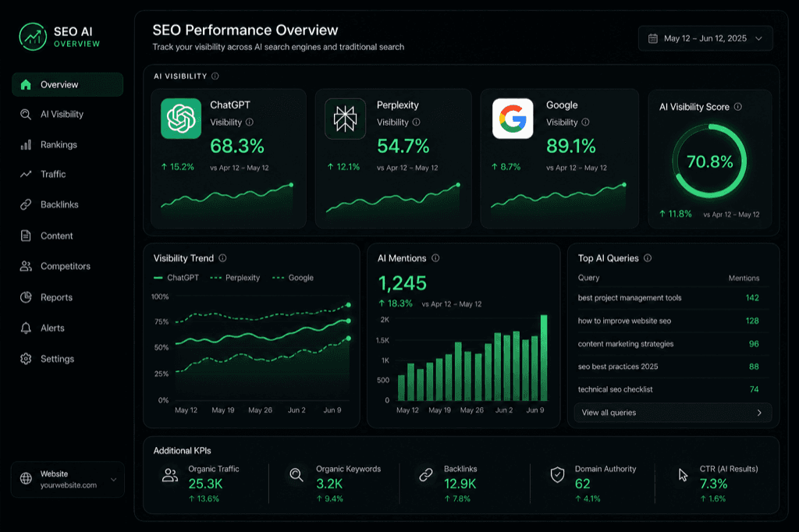The image size is (799, 532).
Task: Click the pie chart icon beside Reports
Action: point(26,297)
